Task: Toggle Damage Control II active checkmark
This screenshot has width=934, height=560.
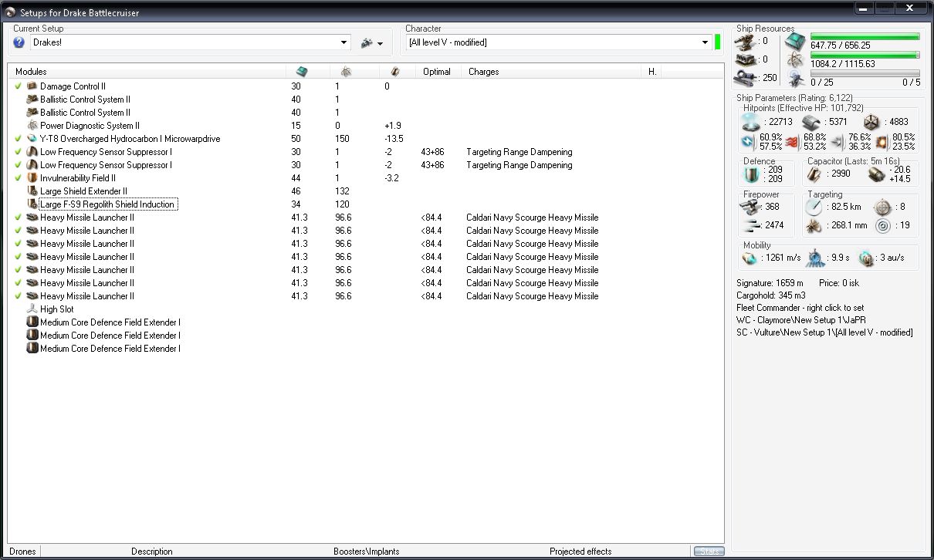Action: coord(19,86)
